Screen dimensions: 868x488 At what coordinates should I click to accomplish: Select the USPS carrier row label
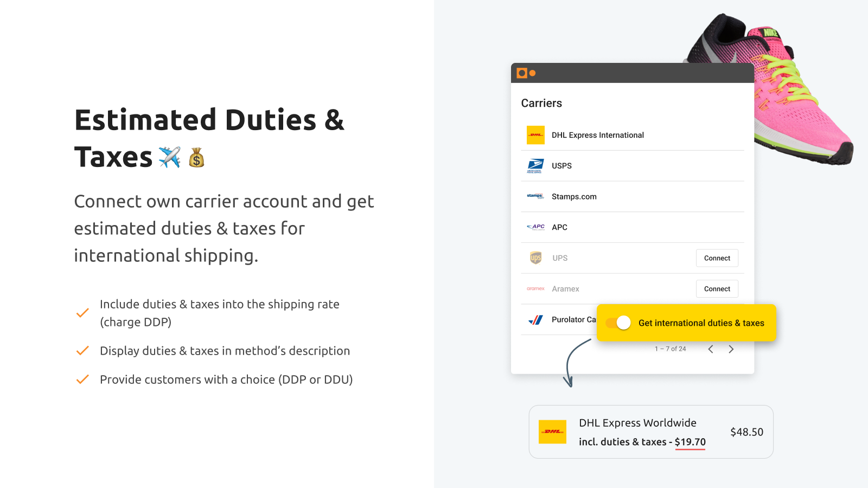pyautogui.click(x=561, y=166)
